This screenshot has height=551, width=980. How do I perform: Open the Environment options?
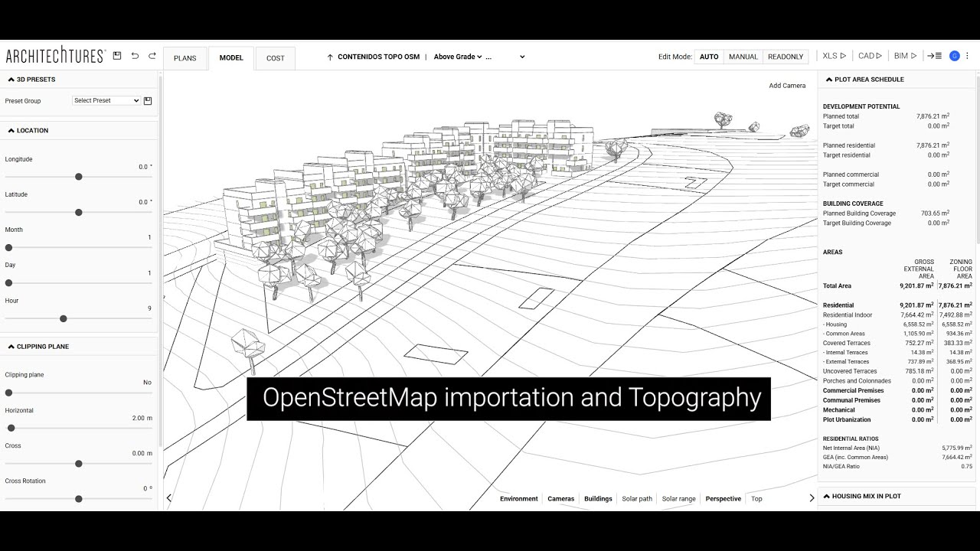[x=519, y=499]
